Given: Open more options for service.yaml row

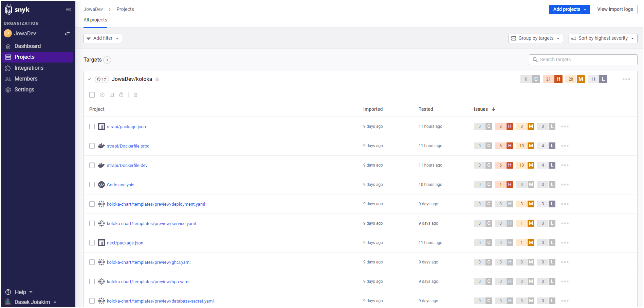Looking at the screenshot, I should pos(565,223).
